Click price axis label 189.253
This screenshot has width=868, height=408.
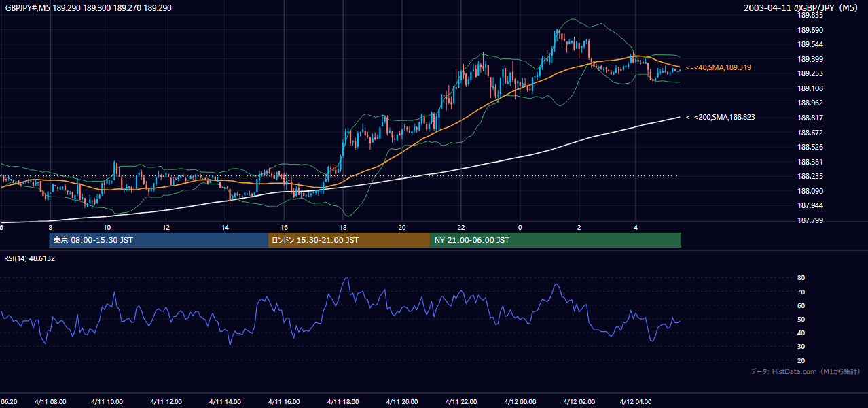pyautogui.click(x=810, y=74)
